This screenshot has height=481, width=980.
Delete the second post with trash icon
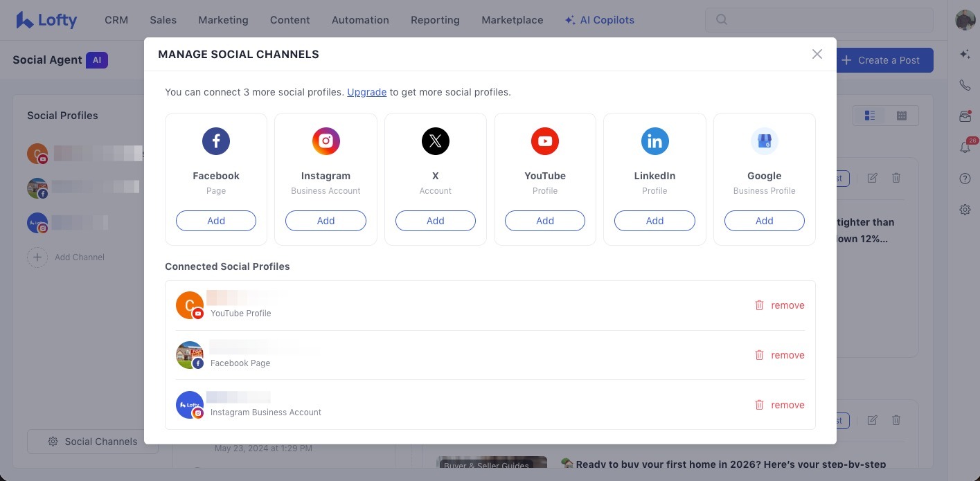(896, 420)
